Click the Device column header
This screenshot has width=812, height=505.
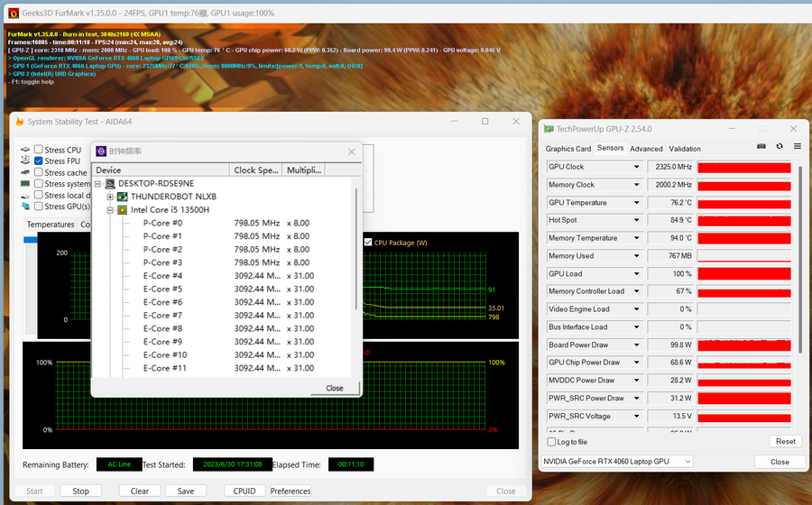(x=161, y=170)
